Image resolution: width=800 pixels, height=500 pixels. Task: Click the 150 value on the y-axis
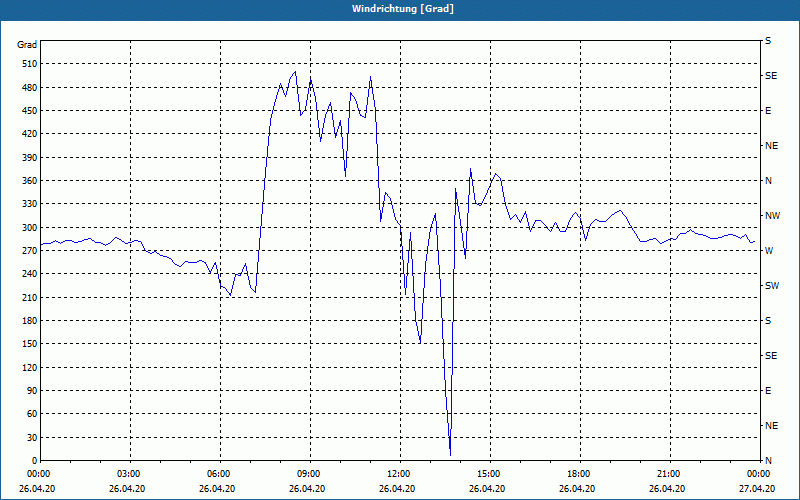(x=30, y=344)
